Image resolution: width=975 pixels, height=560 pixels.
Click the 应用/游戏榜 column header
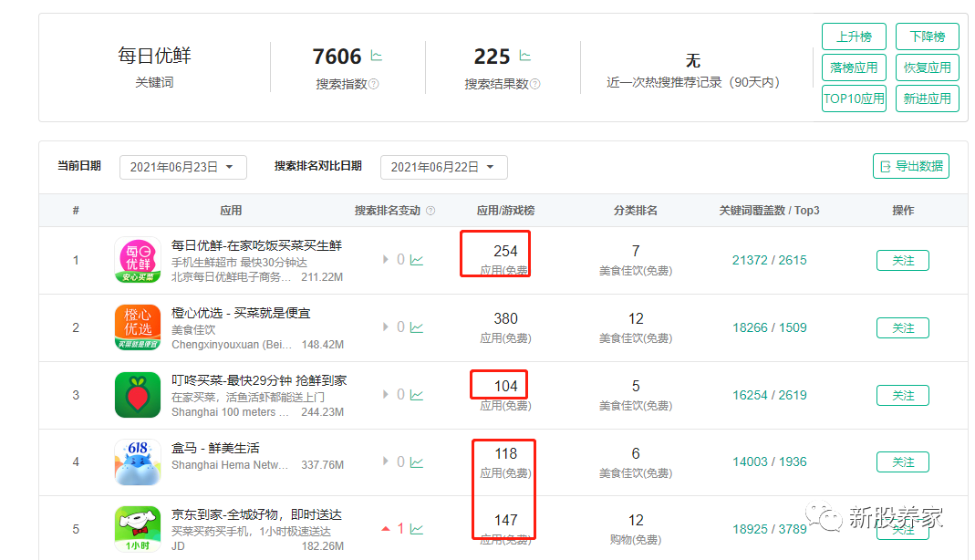click(505, 211)
